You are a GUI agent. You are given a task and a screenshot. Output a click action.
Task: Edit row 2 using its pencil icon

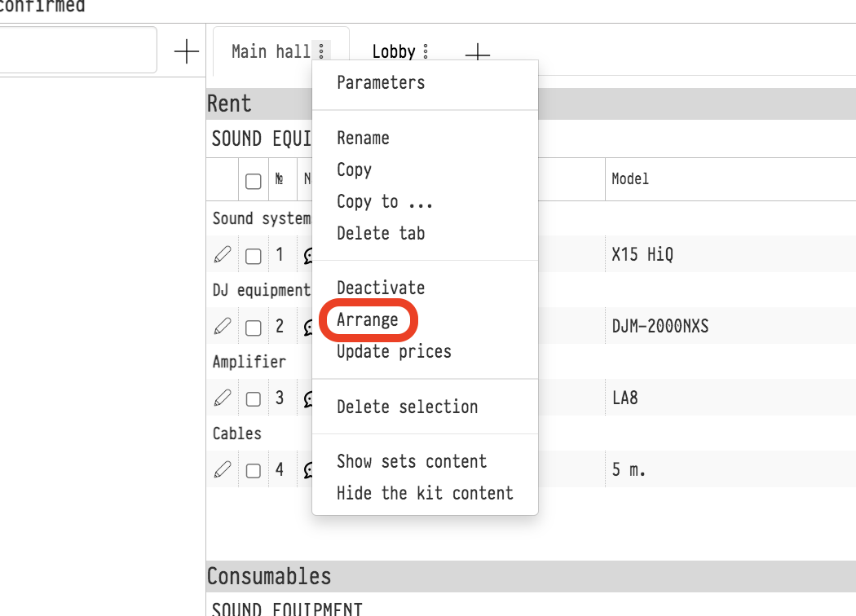pyautogui.click(x=222, y=327)
